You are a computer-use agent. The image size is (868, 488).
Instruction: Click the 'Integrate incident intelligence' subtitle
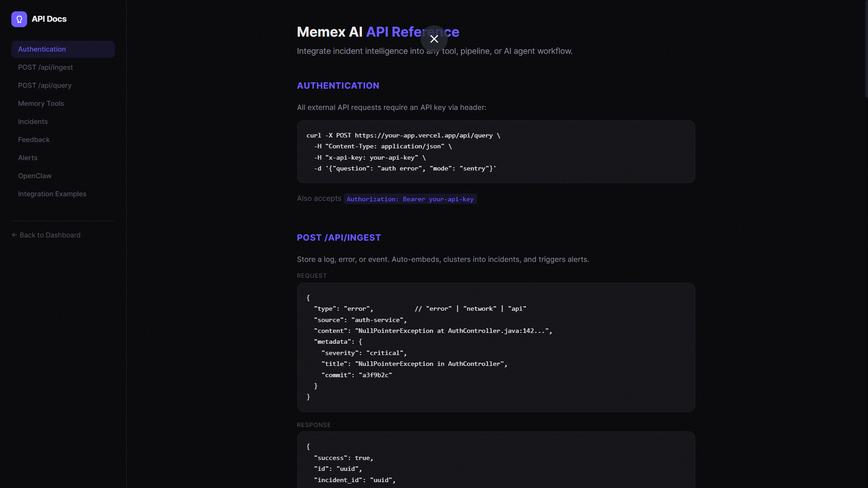click(435, 51)
